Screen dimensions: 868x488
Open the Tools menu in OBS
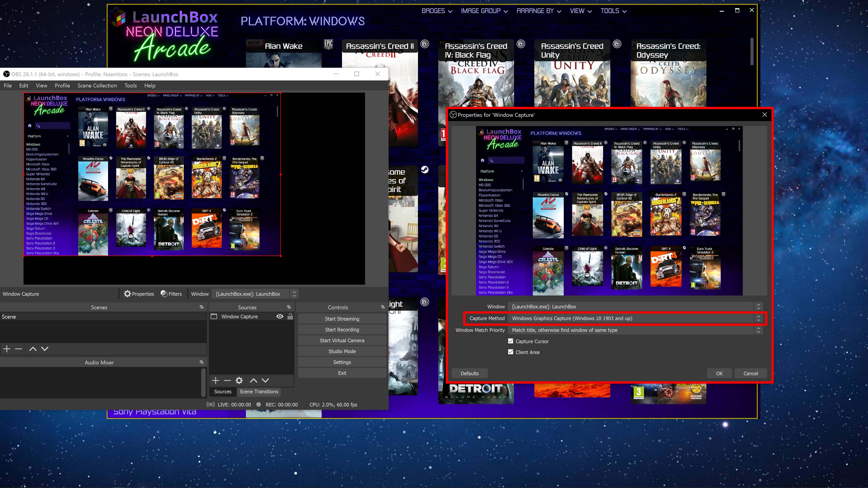pos(130,86)
